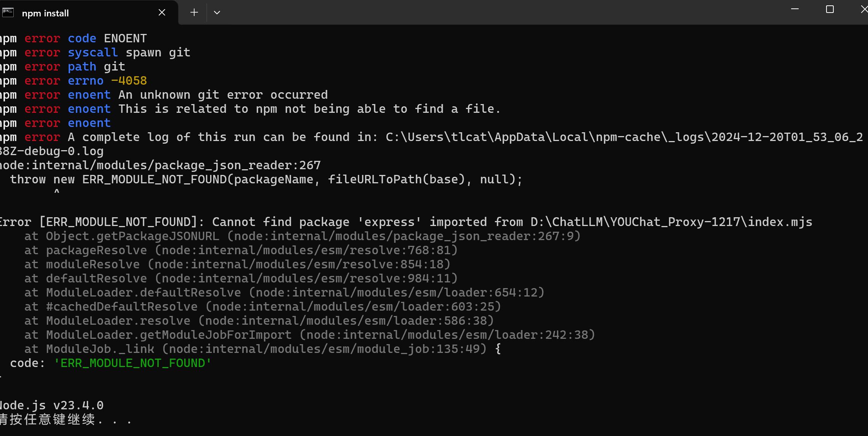
Task: Click the "请按任意键继续" prompt line
Action: coord(48,420)
